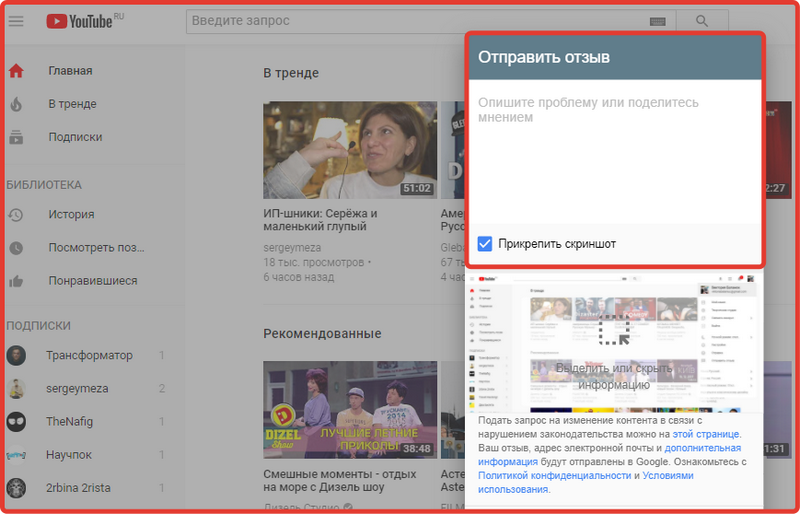Click the history clock-arrow icon

pos(16,214)
